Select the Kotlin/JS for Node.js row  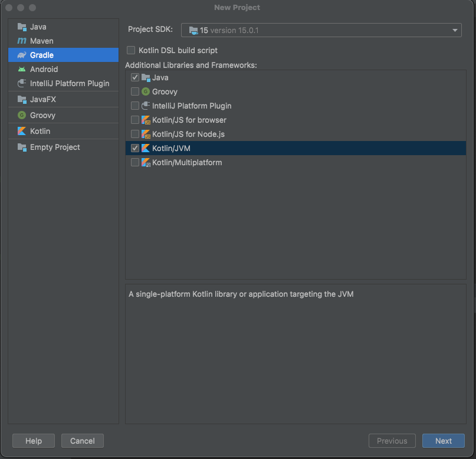188,135
